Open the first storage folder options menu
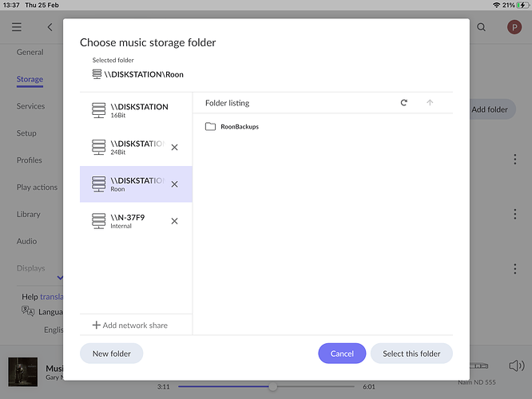532x399 pixels. point(515,160)
